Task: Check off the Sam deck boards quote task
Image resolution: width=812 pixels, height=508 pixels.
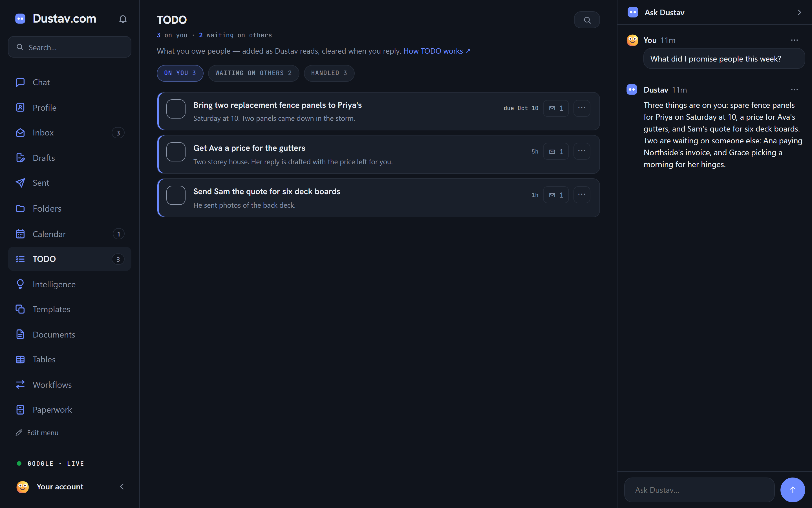Action: [176, 195]
